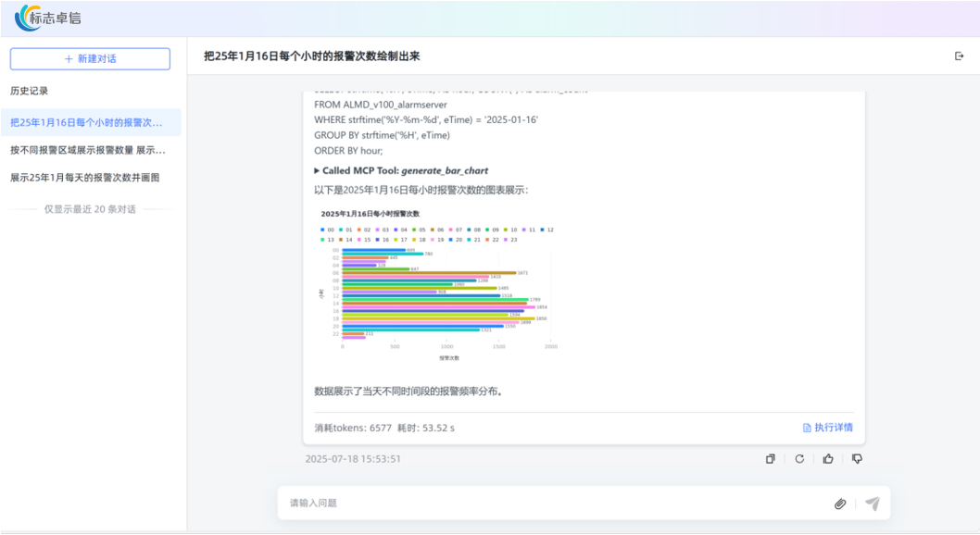Give the response a thumbs down
Viewport: 980px width, 535px height.
tap(857, 459)
